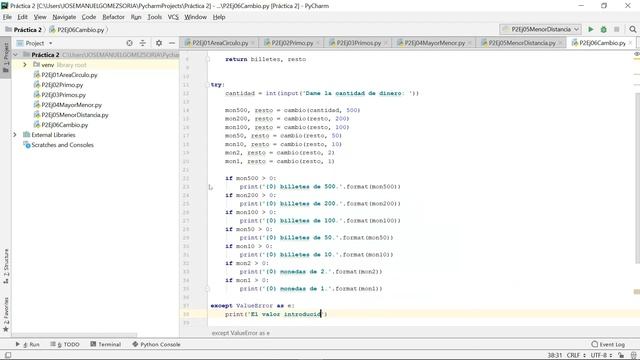The image size is (640, 360).
Task: Open the Tools menu
Action: (x=154, y=17)
